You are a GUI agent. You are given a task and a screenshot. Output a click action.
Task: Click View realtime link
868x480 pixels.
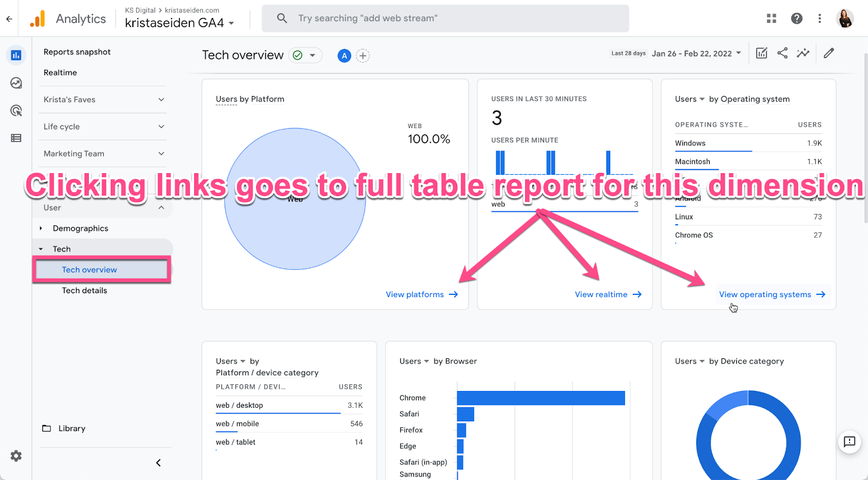pos(608,294)
